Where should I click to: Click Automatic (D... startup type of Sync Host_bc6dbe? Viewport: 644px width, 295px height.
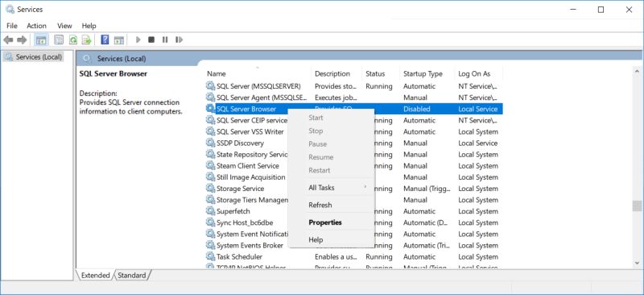425,222
